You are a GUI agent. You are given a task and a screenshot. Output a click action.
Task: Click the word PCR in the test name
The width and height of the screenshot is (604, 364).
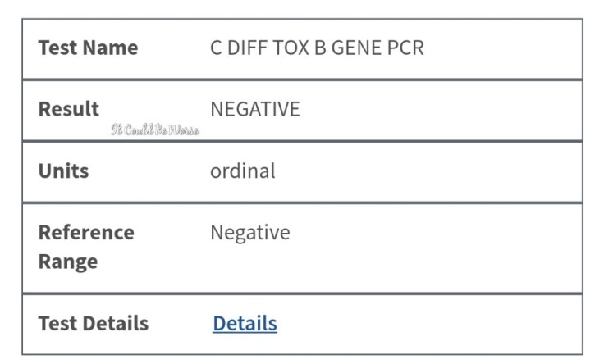407,48
